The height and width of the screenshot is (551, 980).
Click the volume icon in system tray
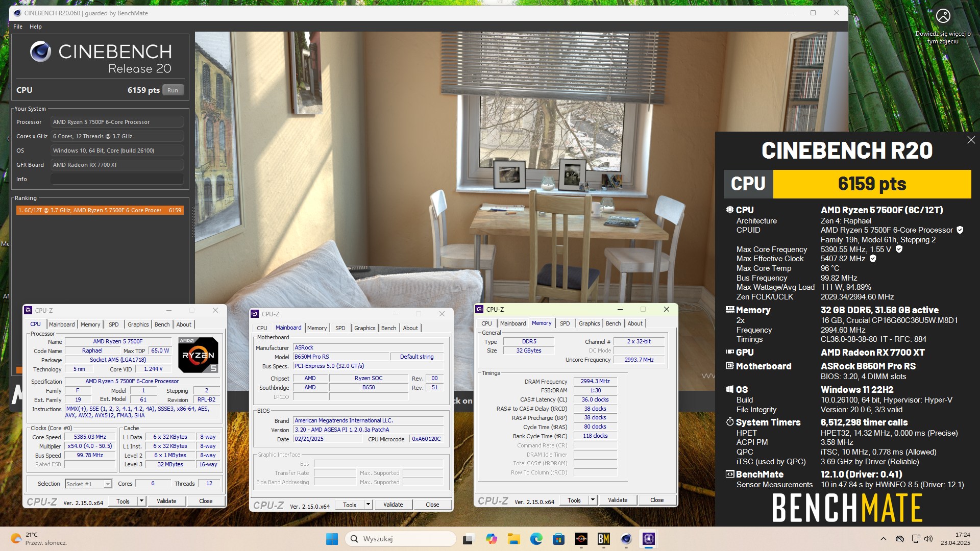(928, 539)
